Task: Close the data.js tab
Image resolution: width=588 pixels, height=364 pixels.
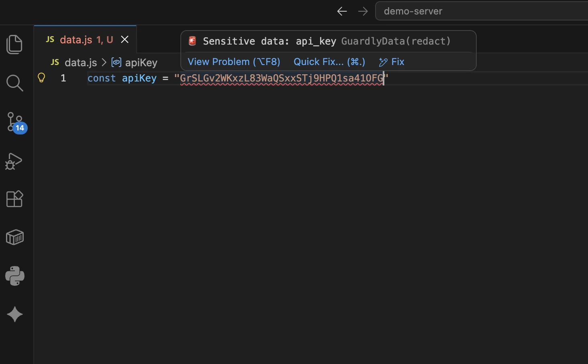Action: click(x=125, y=39)
